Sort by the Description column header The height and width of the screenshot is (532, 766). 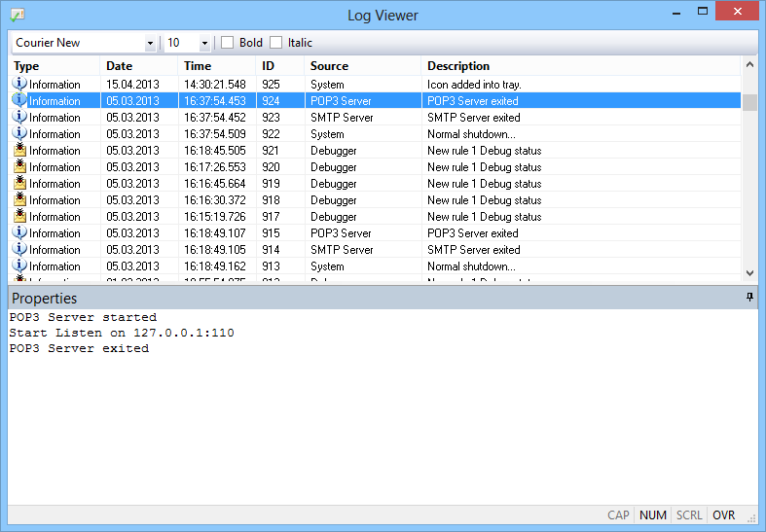tap(581, 66)
